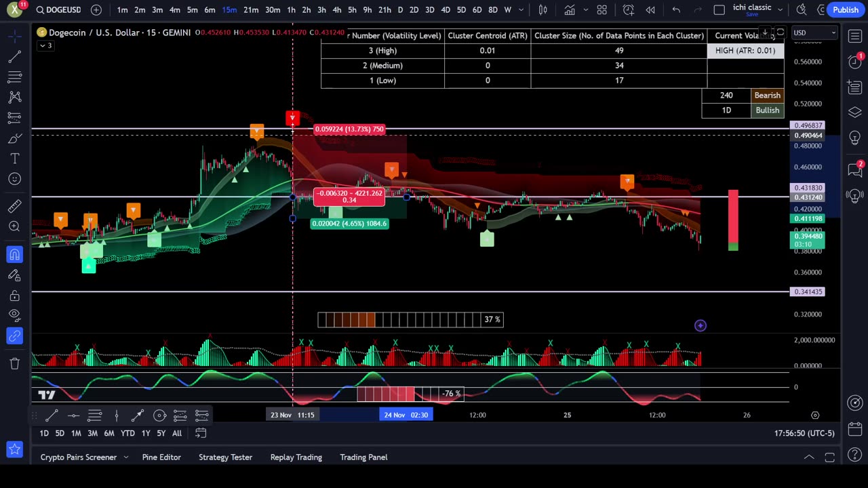Toggle hide all drawings eye icon
Viewport: 868px width, 488px height.
click(14, 315)
